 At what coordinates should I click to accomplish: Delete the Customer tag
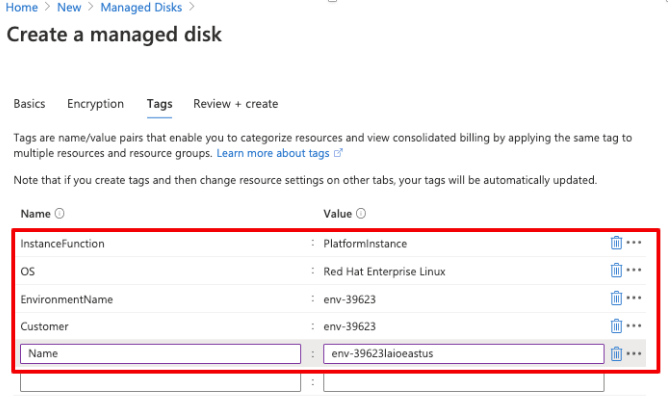tap(616, 325)
